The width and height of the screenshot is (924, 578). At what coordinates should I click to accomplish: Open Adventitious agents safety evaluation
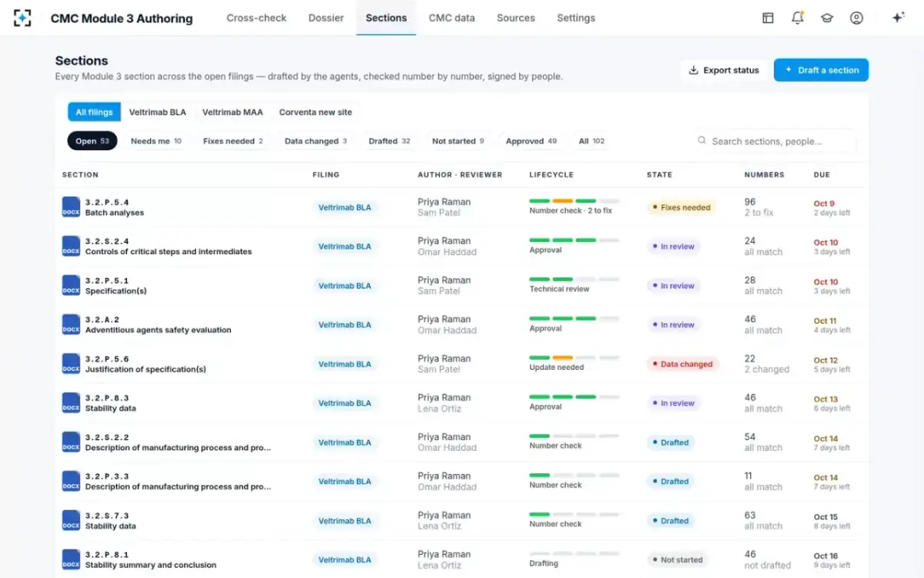pyautogui.click(x=159, y=330)
